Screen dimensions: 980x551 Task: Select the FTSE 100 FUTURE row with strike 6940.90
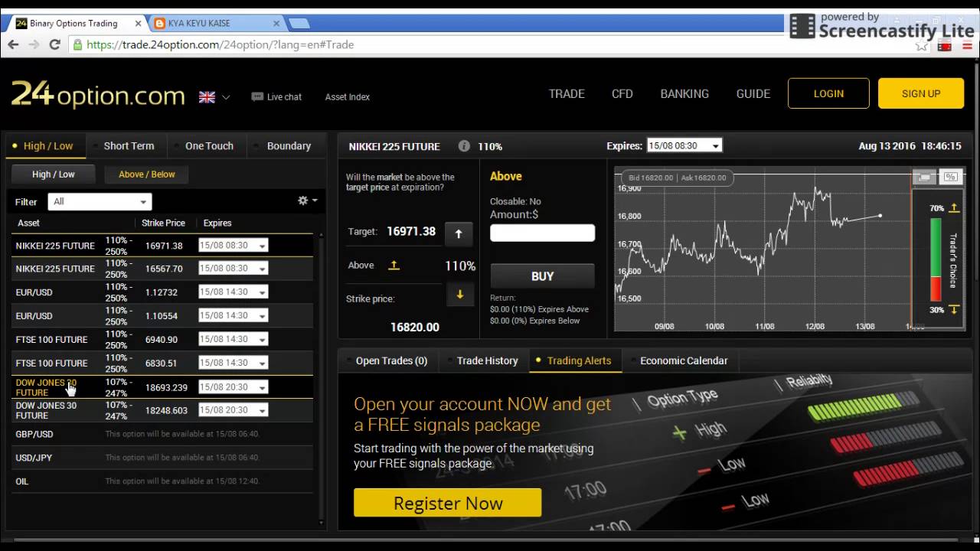coord(162,339)
